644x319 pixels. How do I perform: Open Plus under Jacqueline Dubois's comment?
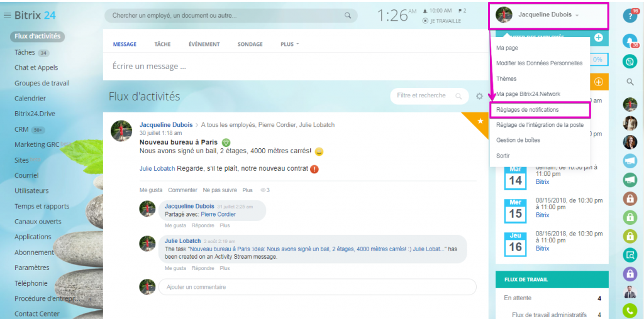click(225, 225)
